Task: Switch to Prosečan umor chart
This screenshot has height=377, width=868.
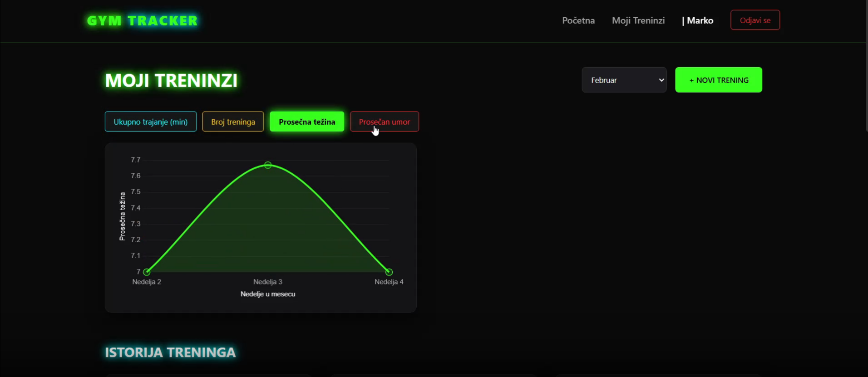Action: pyautogui.click(x=384, y=122)
